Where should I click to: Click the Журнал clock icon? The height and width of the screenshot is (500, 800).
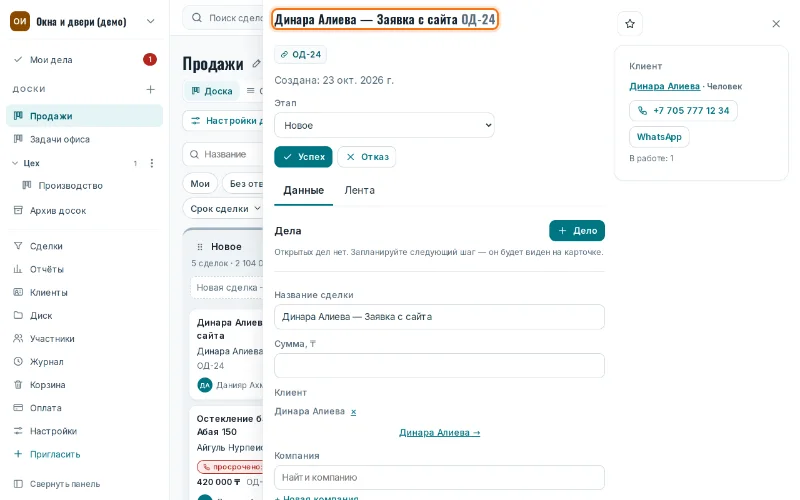(x=18, y=361)
